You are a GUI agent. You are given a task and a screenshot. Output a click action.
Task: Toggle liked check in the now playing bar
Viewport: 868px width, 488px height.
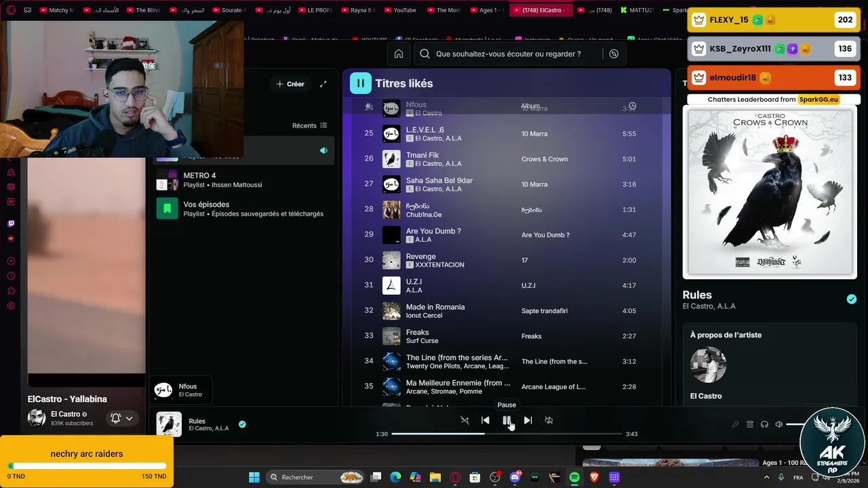point(242,424)
